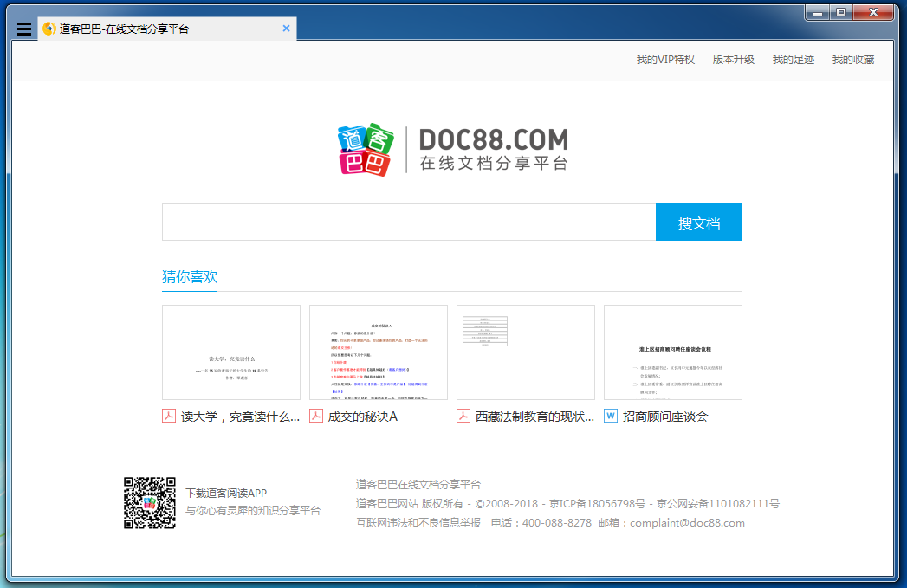The image size is (907, 588).
Task: Minimize the application window
Action: pyautogui.click(x=818, y=12)
